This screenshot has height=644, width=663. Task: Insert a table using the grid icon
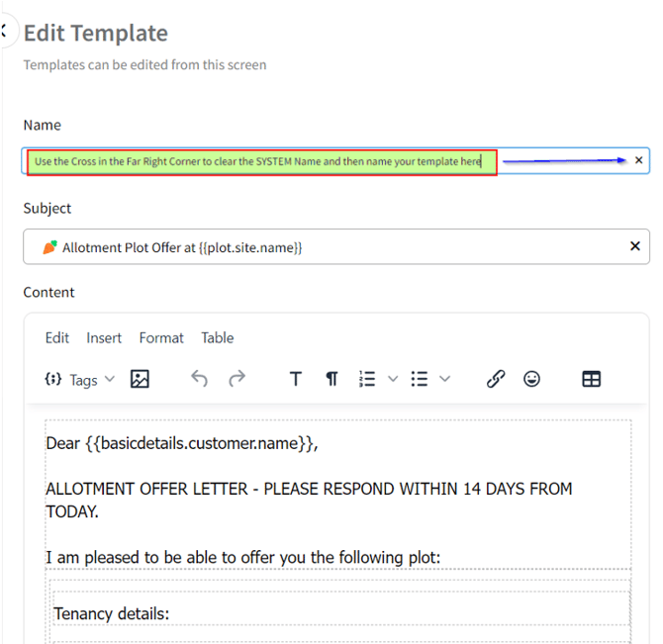click(x=592, y=379)
